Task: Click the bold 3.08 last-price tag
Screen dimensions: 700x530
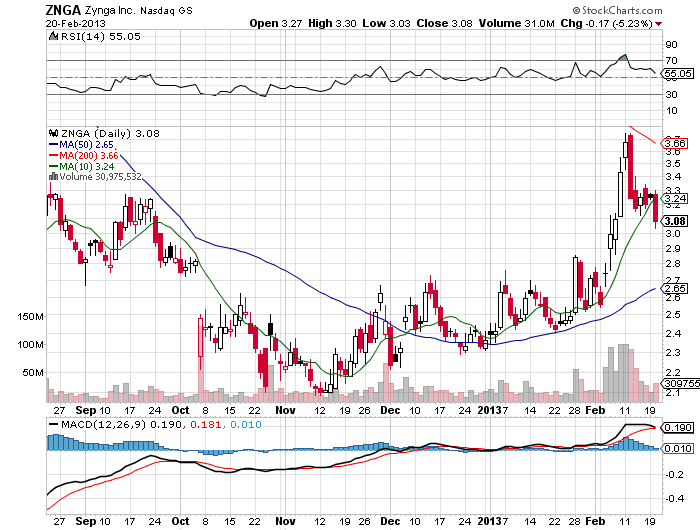Action: point(675,221)
